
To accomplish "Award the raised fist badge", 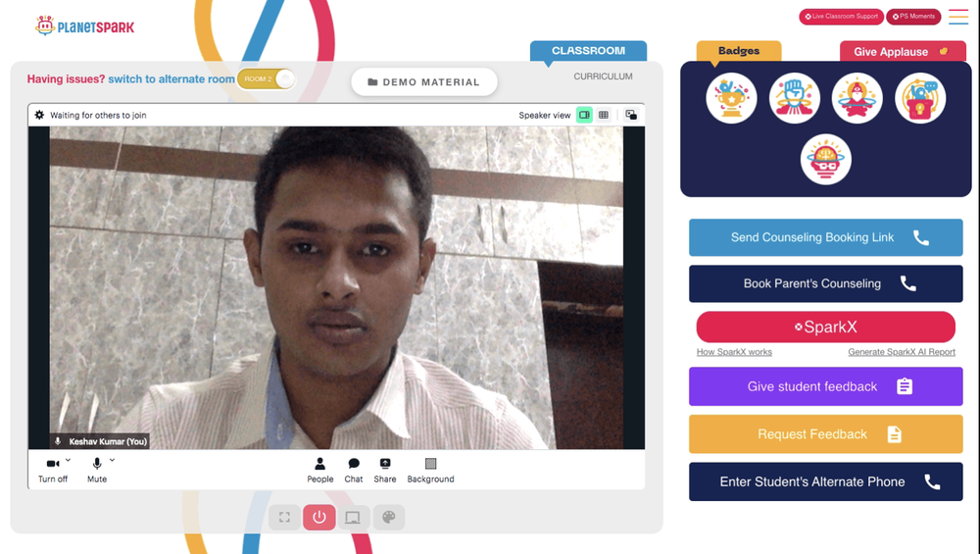I will [795, 98].
